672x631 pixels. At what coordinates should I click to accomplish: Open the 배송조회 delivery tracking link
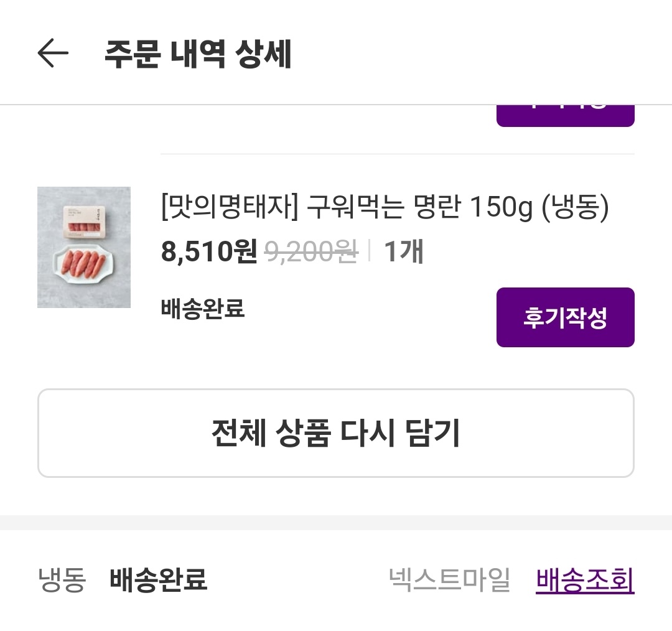(584, 582)
